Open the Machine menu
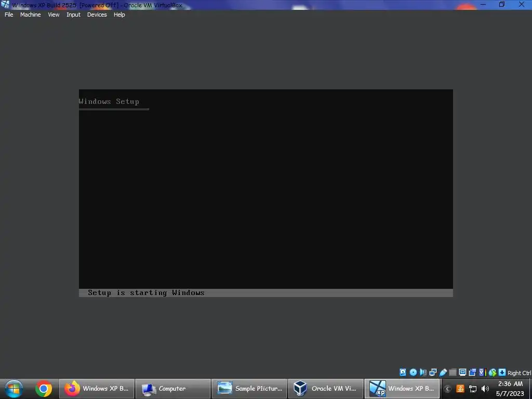The width and height of the screenshot is (532, 399). coord(30,15)
